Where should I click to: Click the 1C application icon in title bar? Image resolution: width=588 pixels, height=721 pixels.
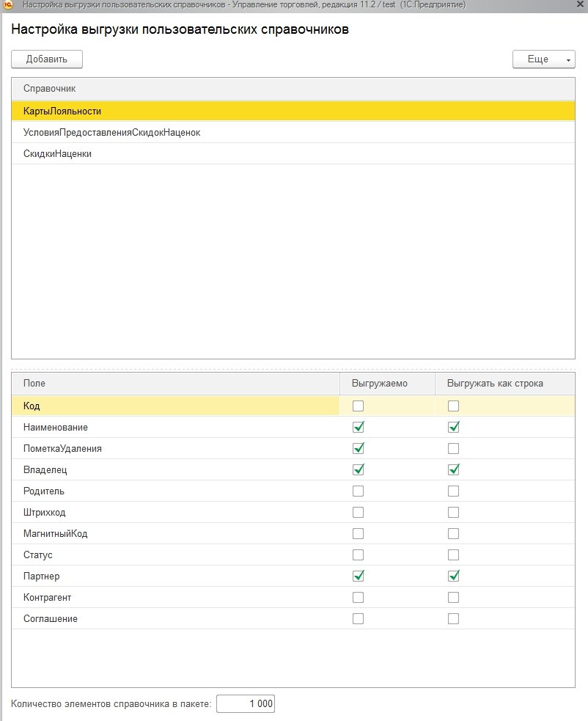7,5
